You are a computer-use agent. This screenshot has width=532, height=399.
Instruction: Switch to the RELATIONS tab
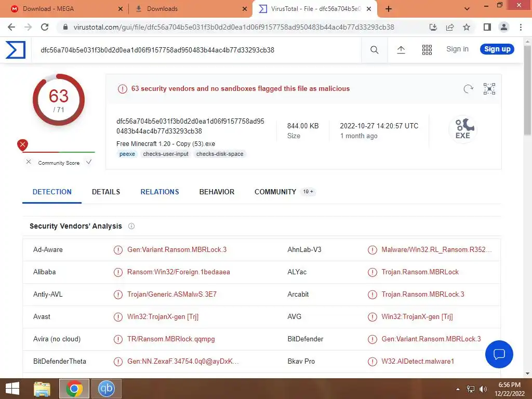pyautogui.click(x=160, y=192)
